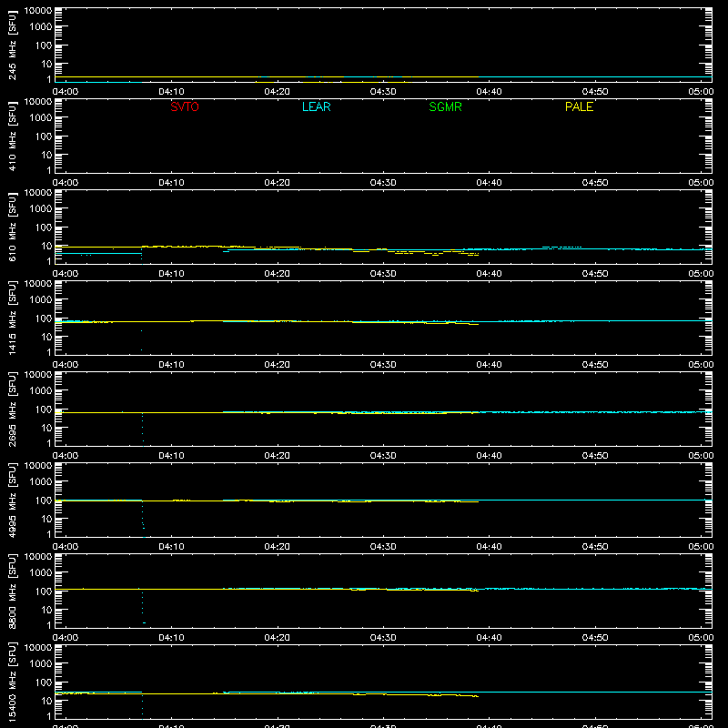This screenshot has width=728, height=728.
Task: Click 04:20 label under the 245 MHz plot
Action: [278, 92]
